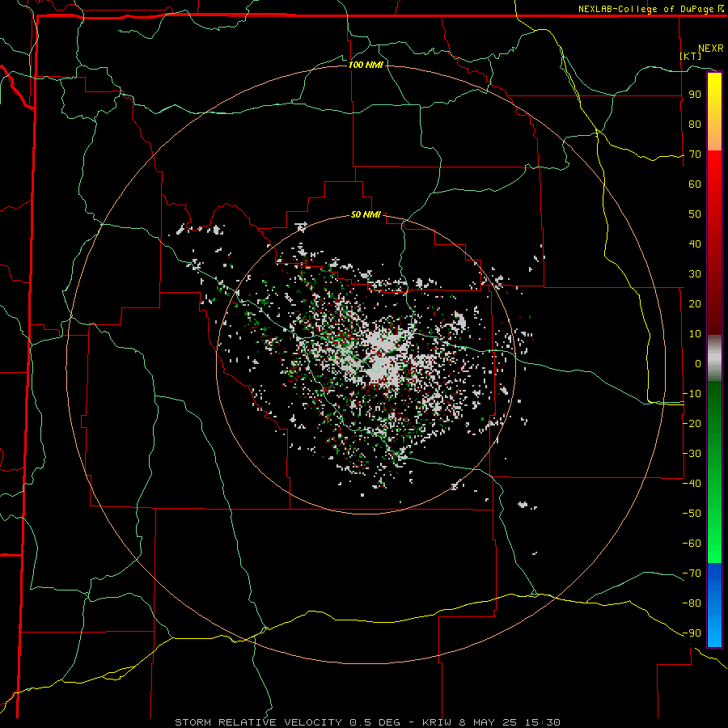Click the 20 value on velocity scale
Screen dimensions: 728x728
pyautogui.click(x=695, y=304)
